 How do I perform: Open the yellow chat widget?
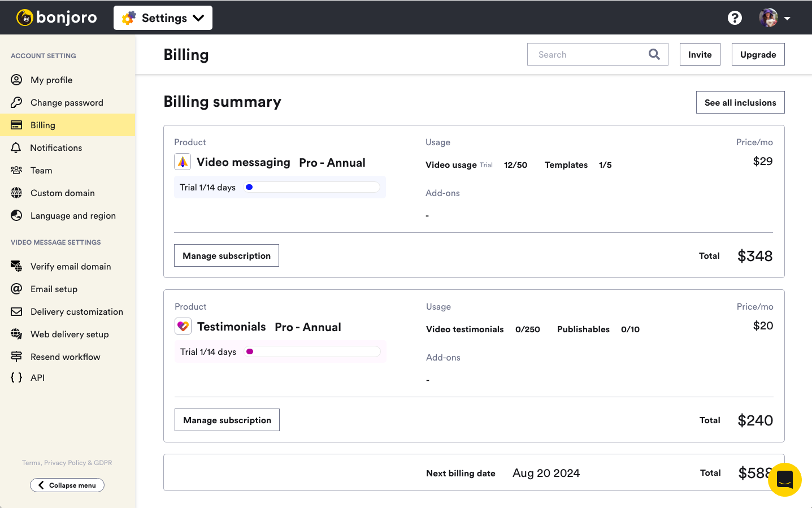click(x=785, y=480)
